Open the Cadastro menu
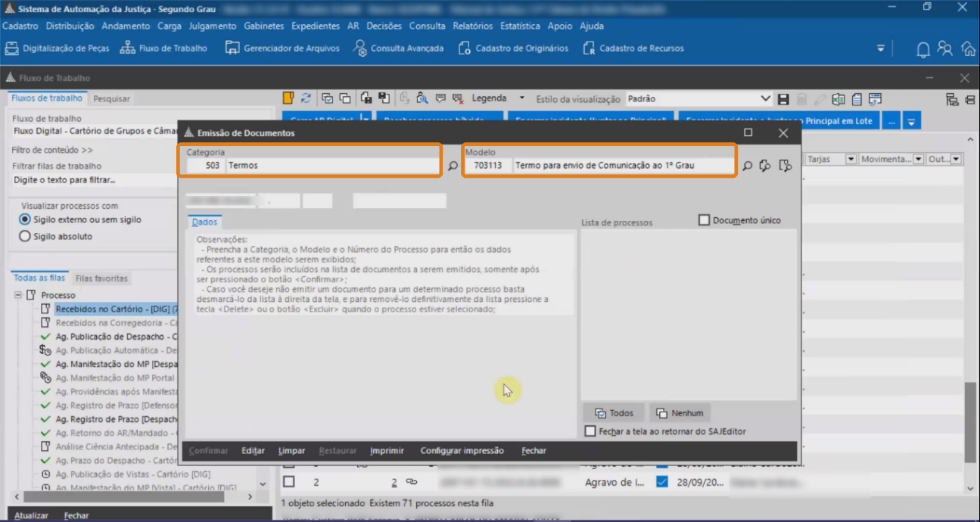The width and height of the screenshot is (980, 522). pyautogui.click(x=20, y=26)
